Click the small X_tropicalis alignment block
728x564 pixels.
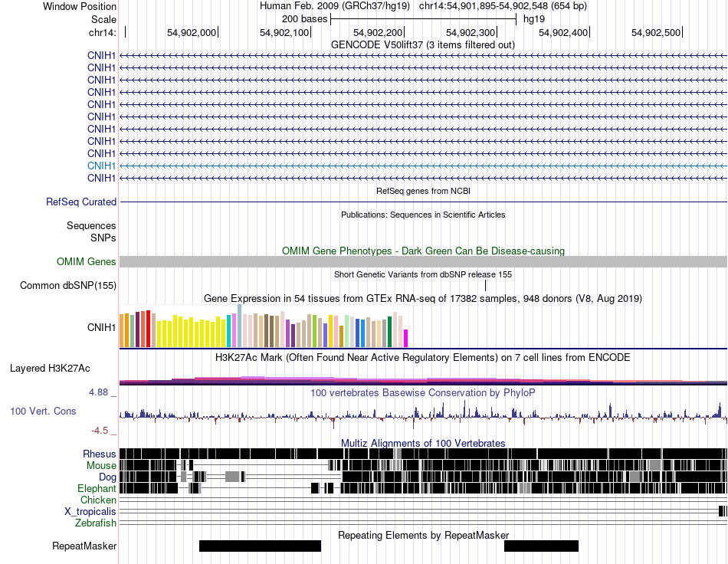723,511
